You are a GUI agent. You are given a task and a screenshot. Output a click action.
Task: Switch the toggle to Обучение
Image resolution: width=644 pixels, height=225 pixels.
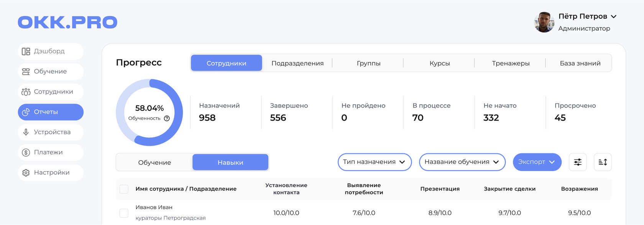coord(154,163)
